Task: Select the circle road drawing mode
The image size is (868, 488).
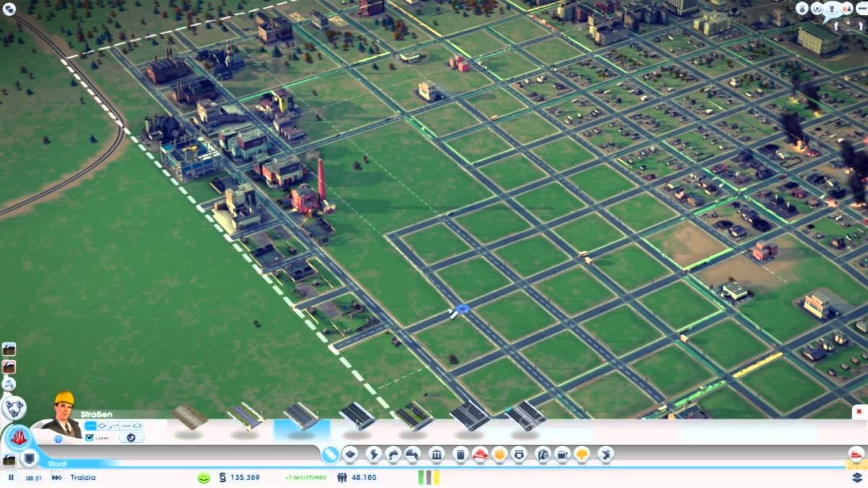Action: [x=137, y=426]
